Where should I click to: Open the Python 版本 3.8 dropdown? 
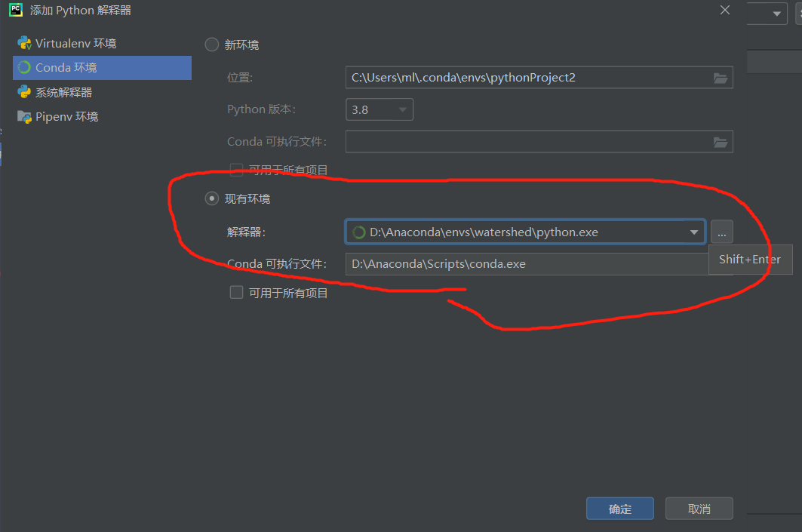pyautogui.click(x=379, y=109)
